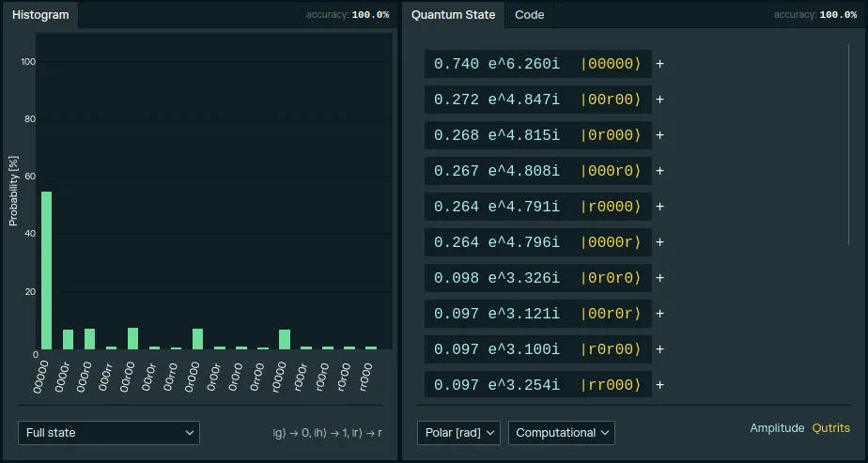Expand the Polar [rad] format dropdown

(x=458, y=433)
